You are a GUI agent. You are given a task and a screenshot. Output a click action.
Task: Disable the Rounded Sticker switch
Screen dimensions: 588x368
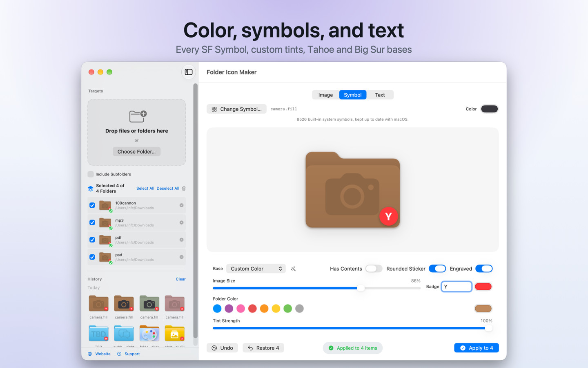point(437,269)
